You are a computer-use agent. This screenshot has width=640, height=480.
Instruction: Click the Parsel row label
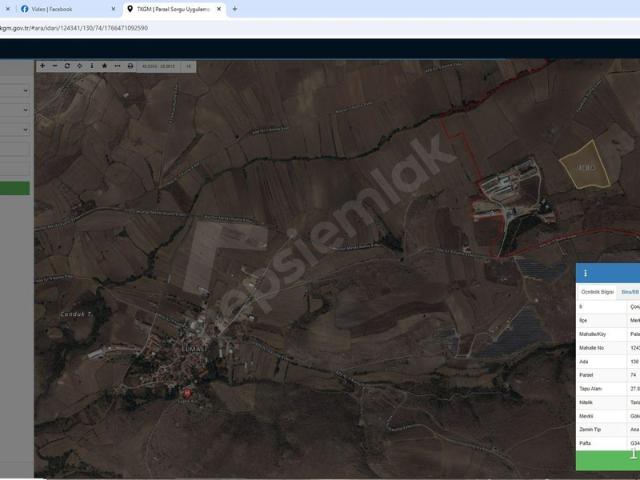(586, 375)
